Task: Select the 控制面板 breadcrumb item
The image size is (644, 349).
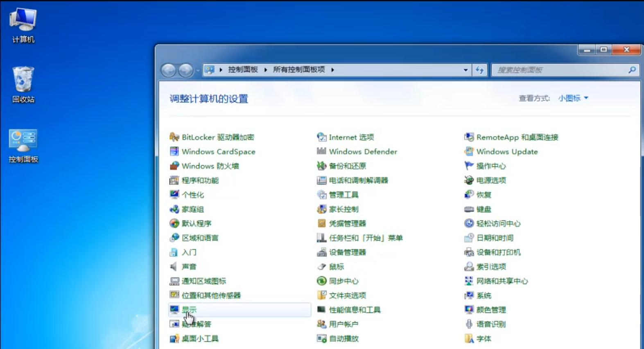Action: click(243, 70)
